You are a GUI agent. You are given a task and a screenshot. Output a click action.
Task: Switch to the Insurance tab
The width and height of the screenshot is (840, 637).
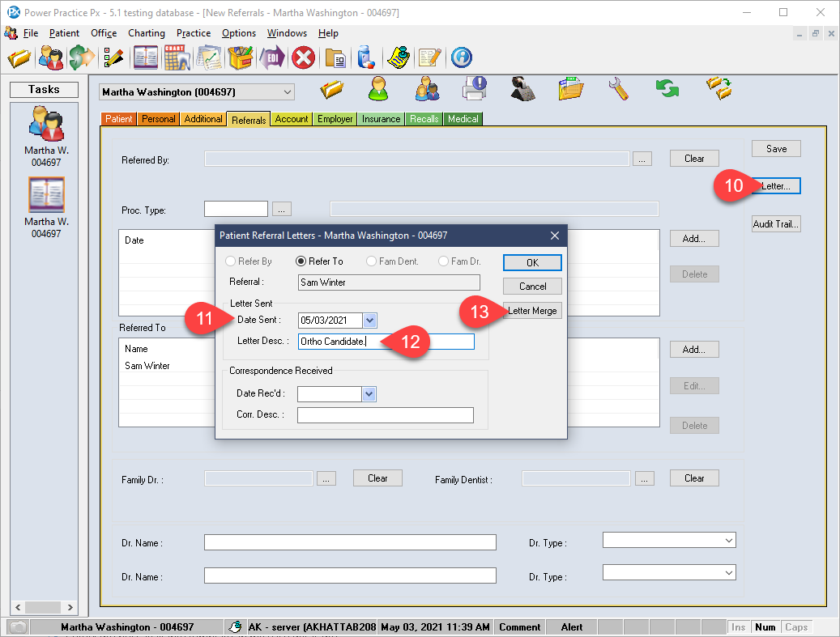pos(381,119)
